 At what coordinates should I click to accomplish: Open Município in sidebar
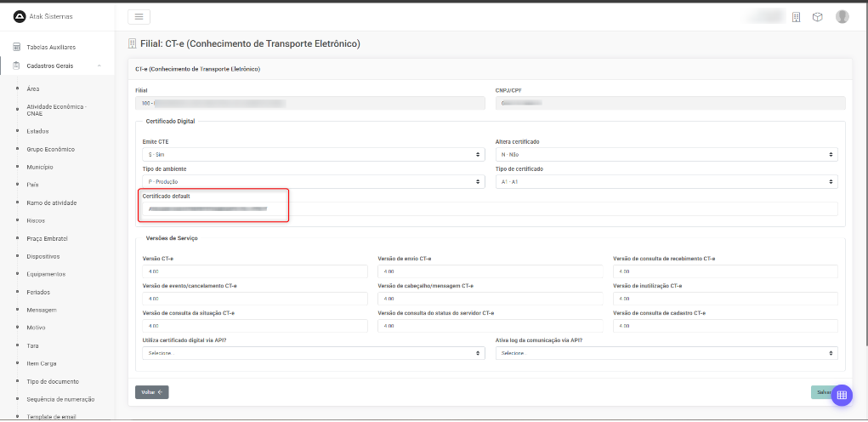coord(40,167)
